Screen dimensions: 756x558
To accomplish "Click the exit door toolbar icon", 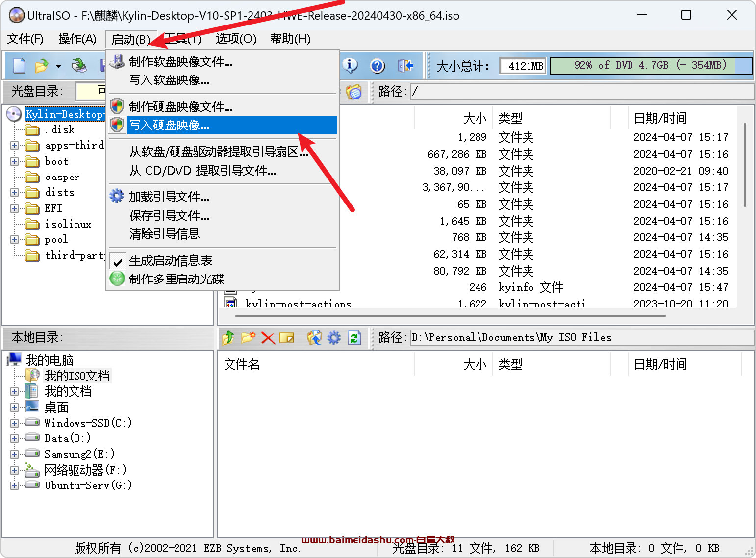I will [405, 65].
